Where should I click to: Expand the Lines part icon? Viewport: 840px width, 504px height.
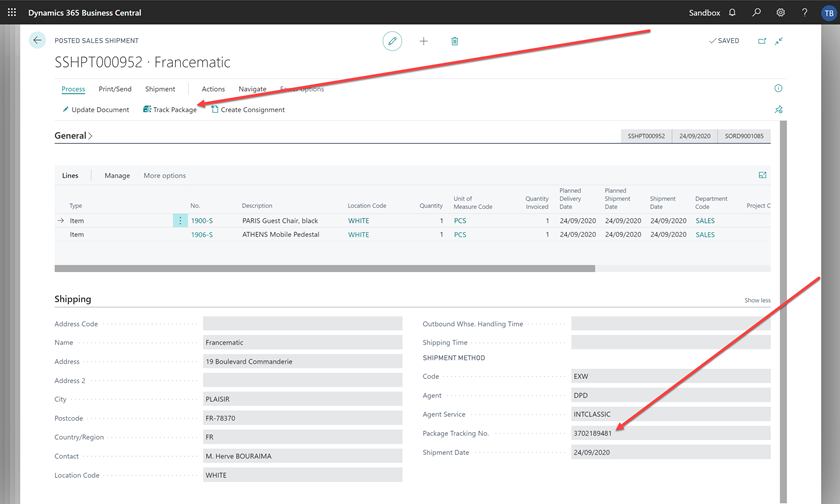[763, 175]
